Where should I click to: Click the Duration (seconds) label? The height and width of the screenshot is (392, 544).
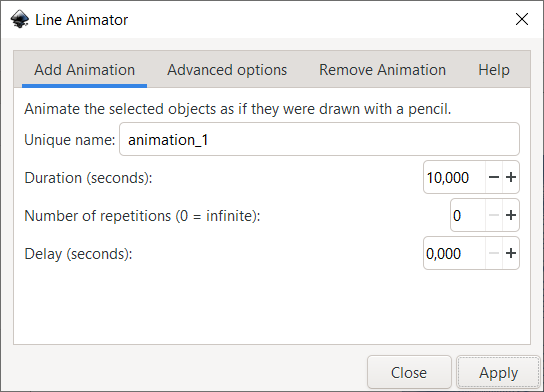[x=88, y=178]
